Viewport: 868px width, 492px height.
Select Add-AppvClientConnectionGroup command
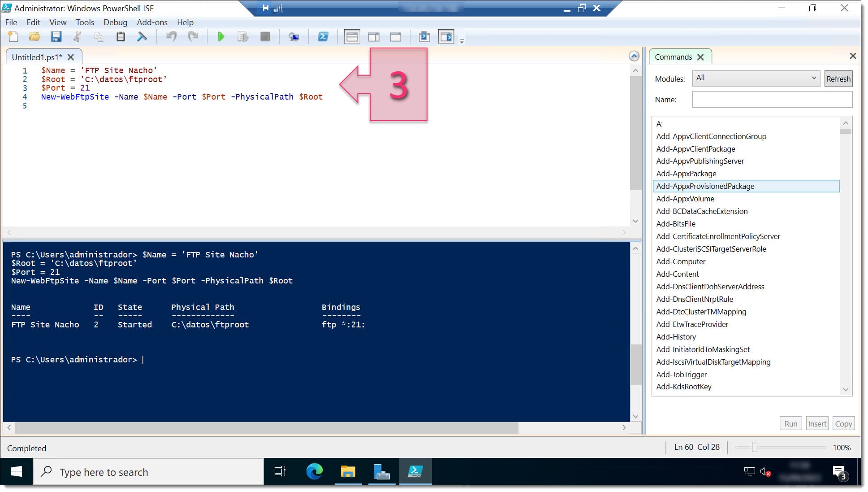pyautogui.click(x=711, y=136)
